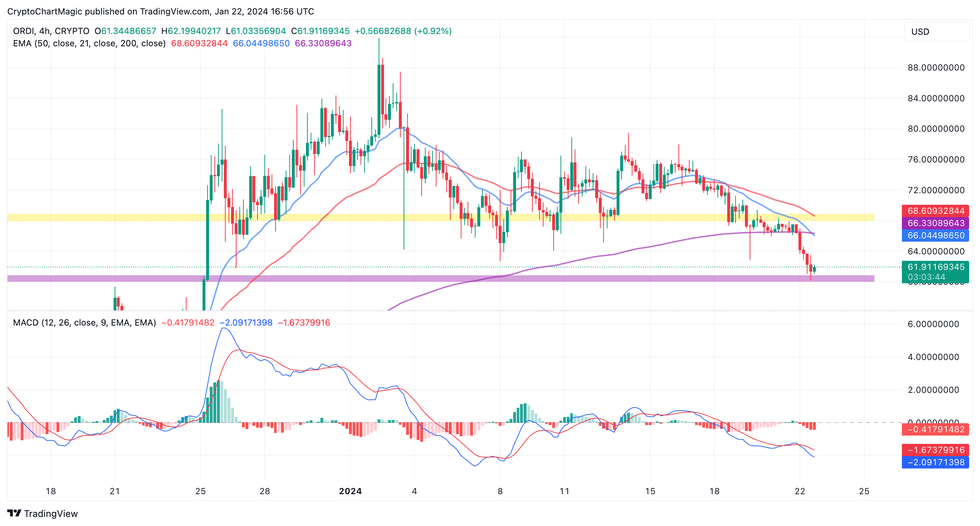Click the 72.00000000 price scale level
The image size is (980, 526).
point(936,190)
